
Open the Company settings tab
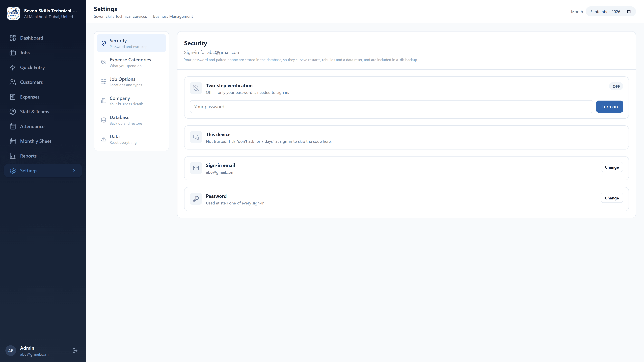point(131,101)
